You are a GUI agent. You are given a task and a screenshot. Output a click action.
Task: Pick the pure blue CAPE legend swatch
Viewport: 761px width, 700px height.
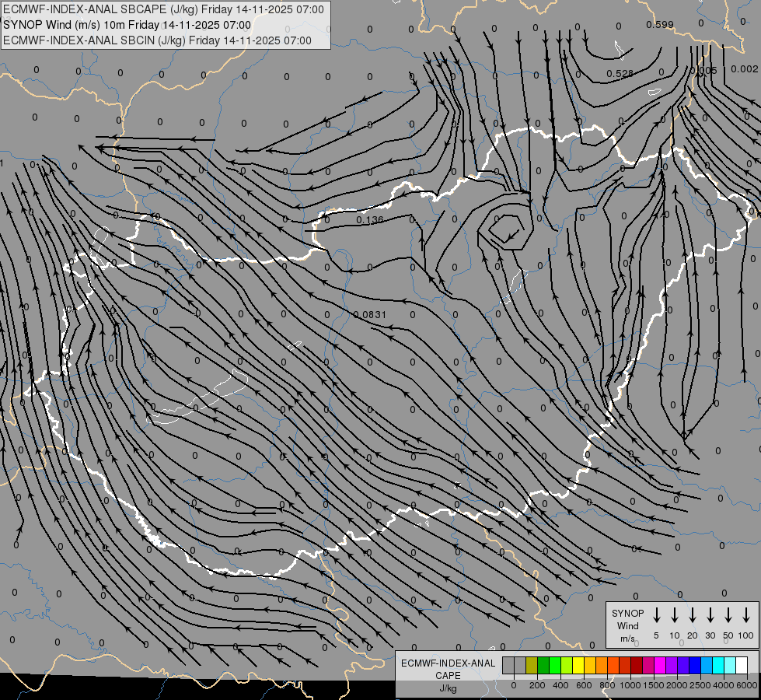[695, 666]
